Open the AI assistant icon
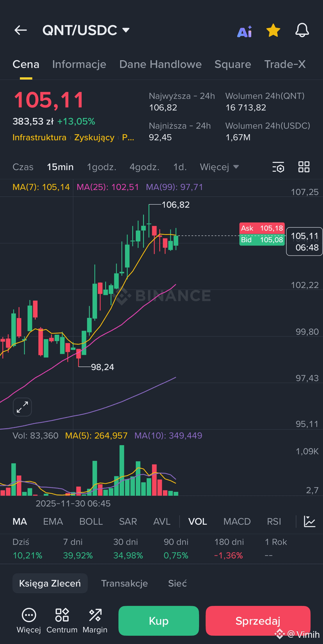Image resolution: width=323 pixels, height=644 pixels. coord(245,31)
